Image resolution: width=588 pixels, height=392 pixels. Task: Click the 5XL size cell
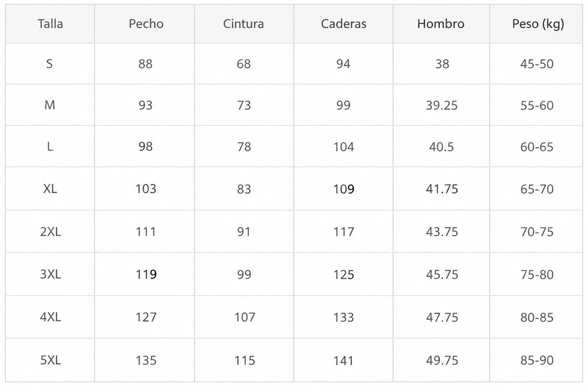(x=51, y=360)
